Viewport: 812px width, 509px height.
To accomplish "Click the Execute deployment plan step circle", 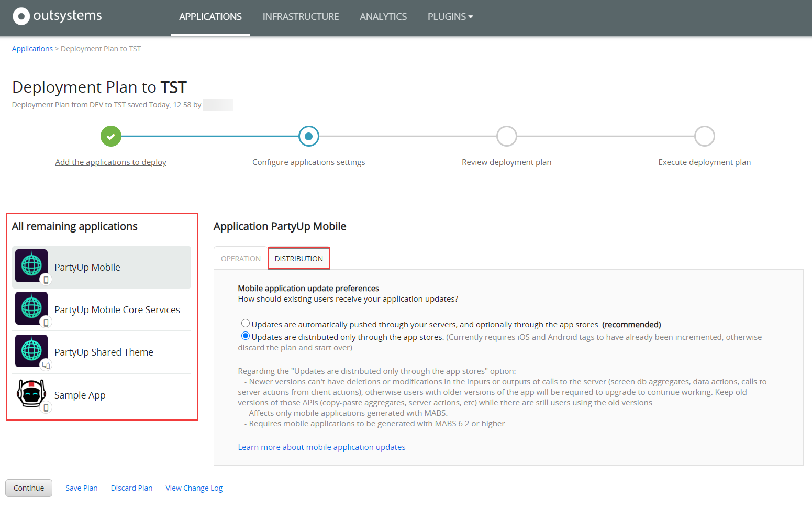I will (705, 136).
